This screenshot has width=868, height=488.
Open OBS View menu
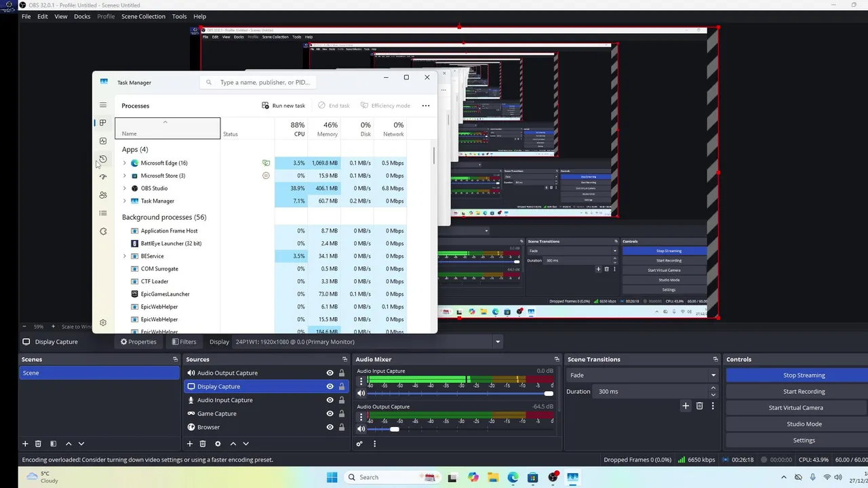(x=61, y=16)
